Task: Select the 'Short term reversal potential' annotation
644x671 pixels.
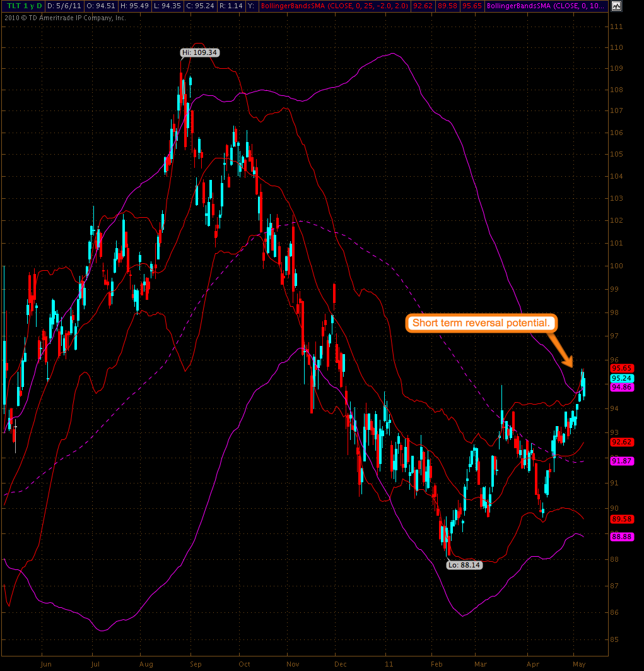Action: (x=482, y=323)
